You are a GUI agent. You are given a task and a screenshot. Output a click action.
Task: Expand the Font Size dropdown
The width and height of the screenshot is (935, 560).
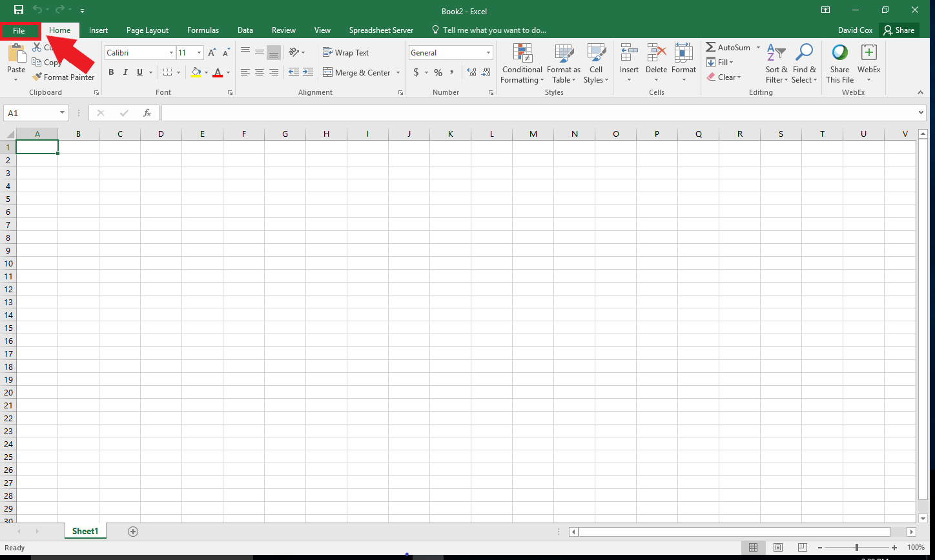198,52
